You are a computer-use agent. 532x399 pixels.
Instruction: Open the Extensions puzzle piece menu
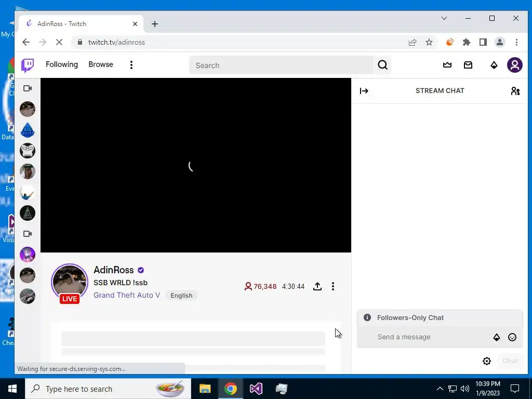click(x=467, y=42)
